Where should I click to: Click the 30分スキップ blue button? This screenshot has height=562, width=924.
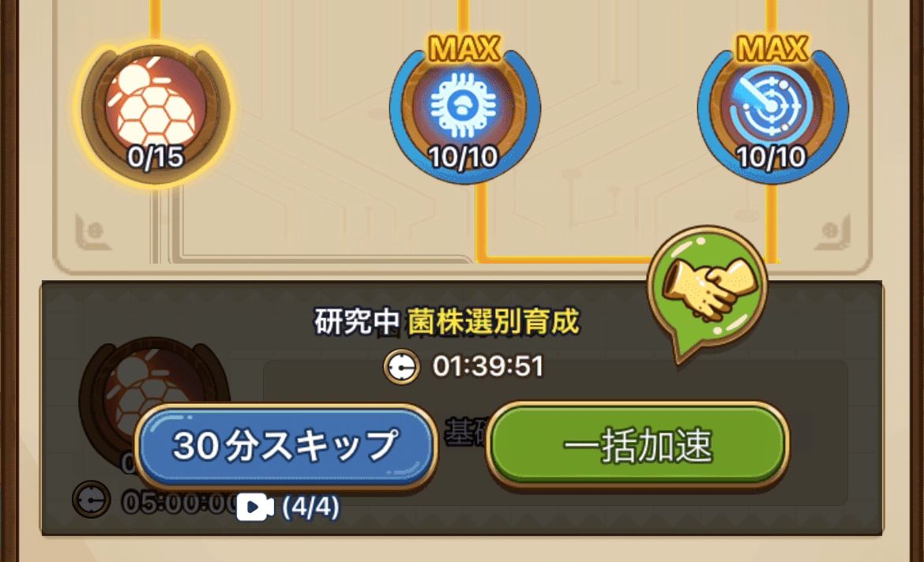click(286, 446)
